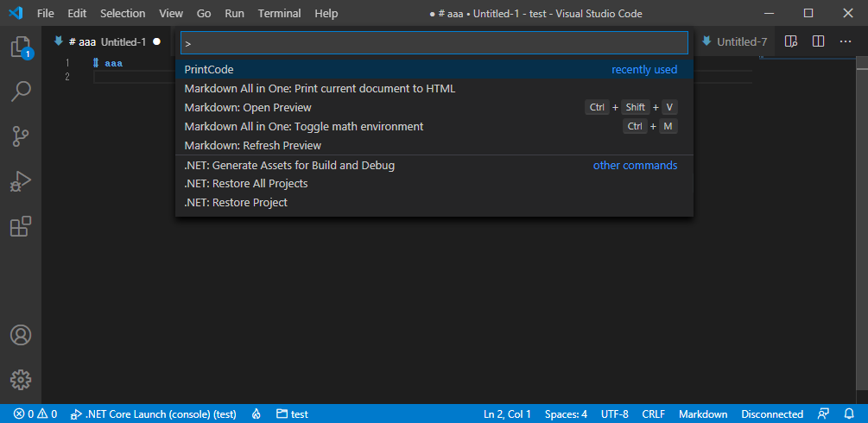Select Print current document to HTML command

coord(434,89)
